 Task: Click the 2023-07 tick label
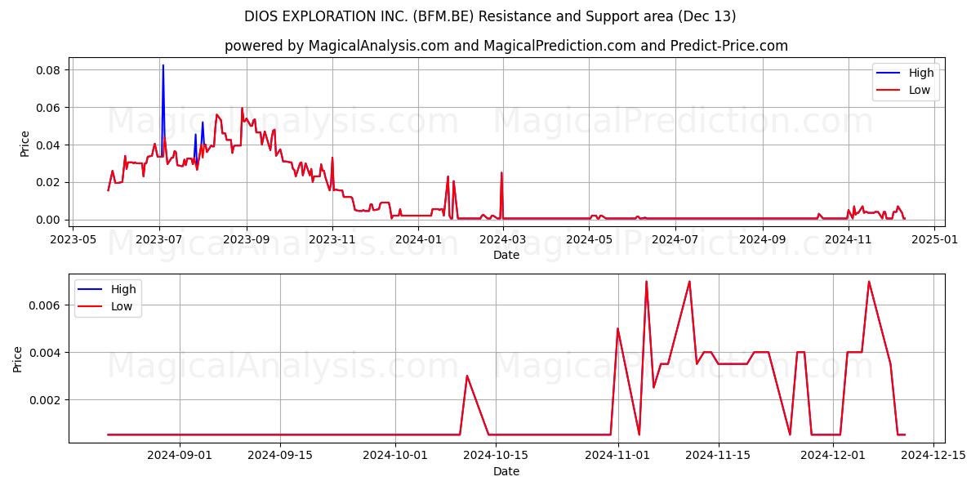pos(159,239)
